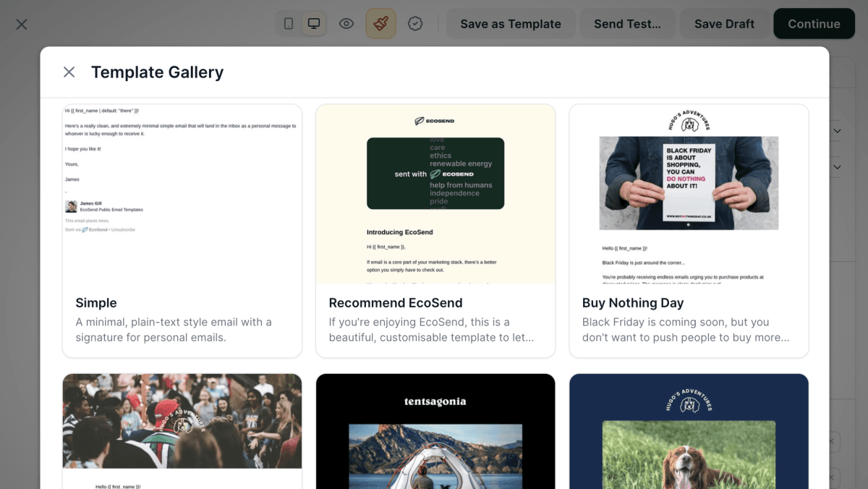Click the checkmark badge icon
The height and width of the screenshot is (489, 868).
(x=415, y=24)
